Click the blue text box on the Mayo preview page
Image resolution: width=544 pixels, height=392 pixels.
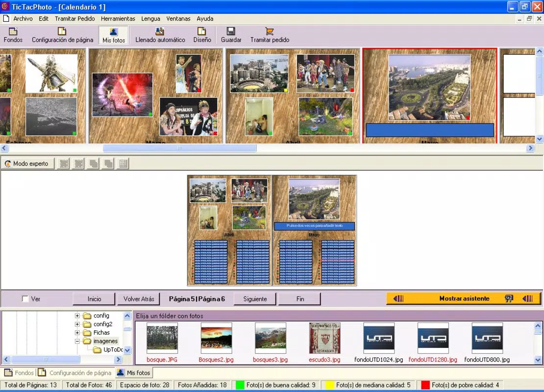pos(314,226)
